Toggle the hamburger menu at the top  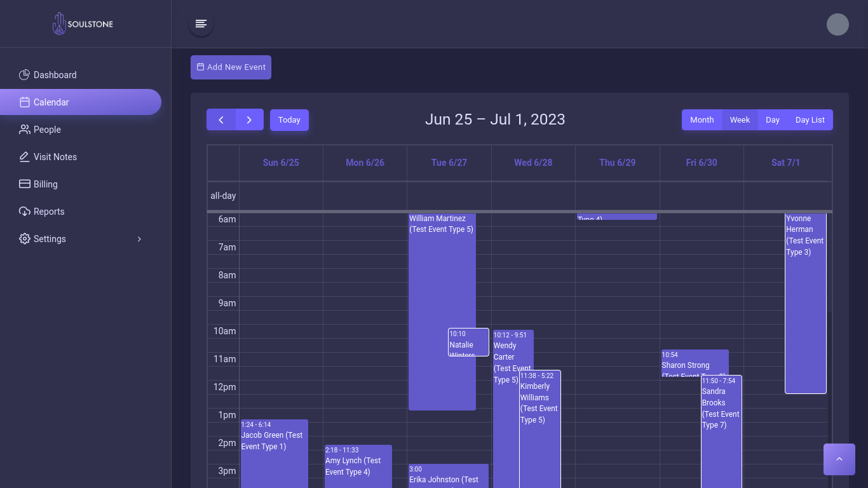tap(201, 24)
